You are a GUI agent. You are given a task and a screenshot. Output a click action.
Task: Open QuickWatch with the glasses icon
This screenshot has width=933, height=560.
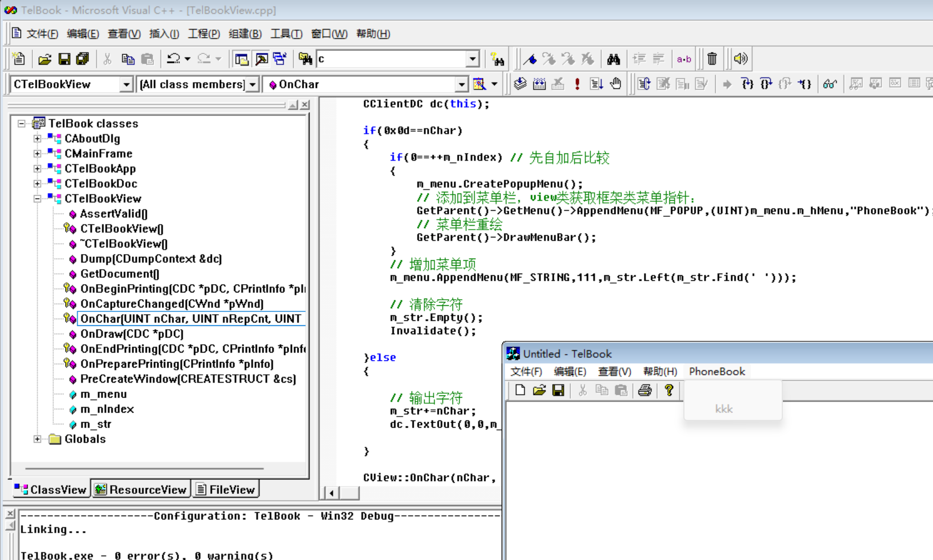(830, 84)
